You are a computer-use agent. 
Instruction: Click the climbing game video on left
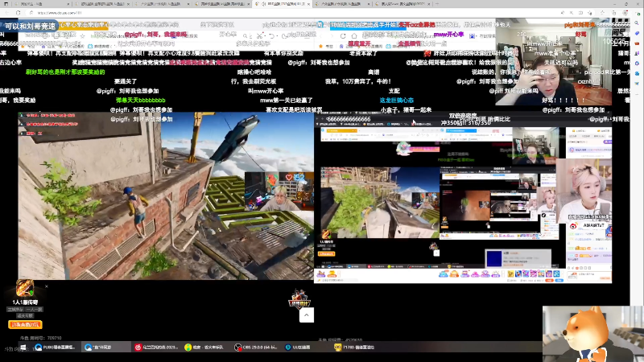tap(166, 195)
